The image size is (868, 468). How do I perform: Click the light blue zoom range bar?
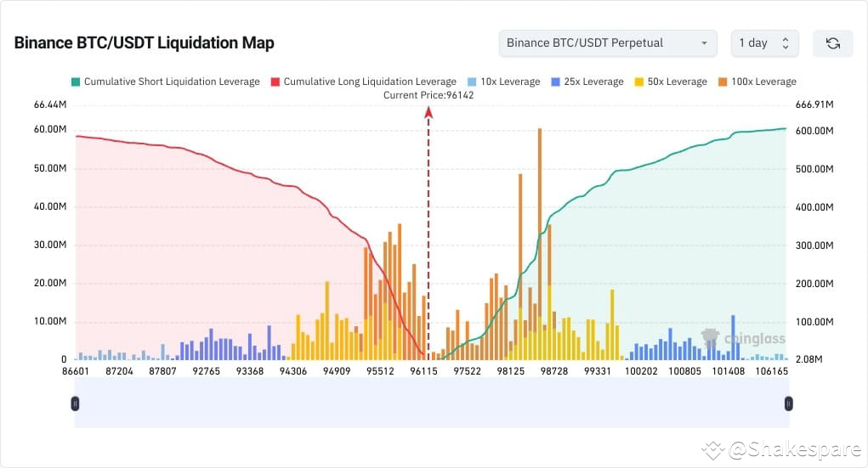point(432,403)
